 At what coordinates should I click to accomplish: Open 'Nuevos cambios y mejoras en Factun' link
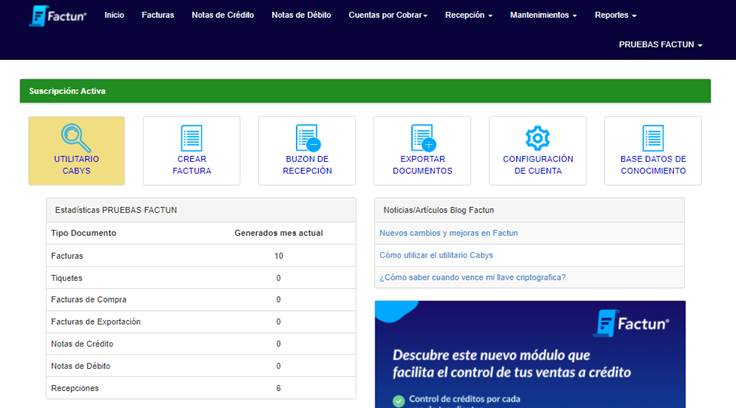(x=448, y=233)
